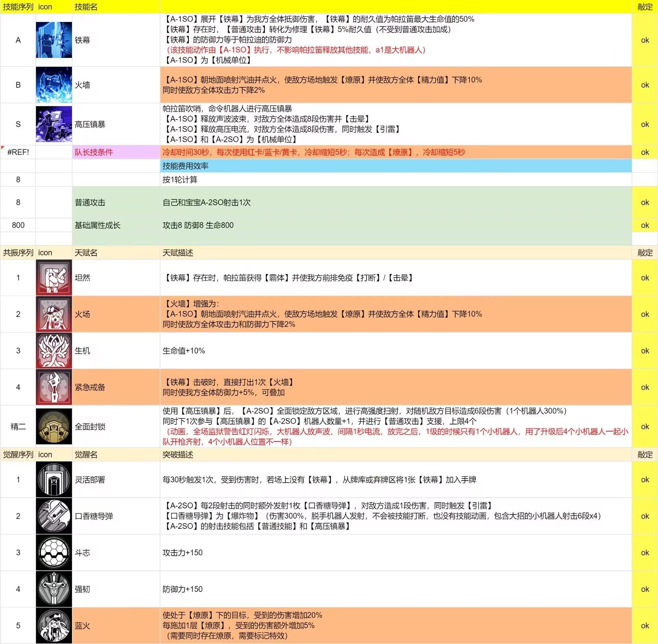658x644 pixels.
Task: Select the 生机 tree talent icon
Action: [x=54, y=350]
